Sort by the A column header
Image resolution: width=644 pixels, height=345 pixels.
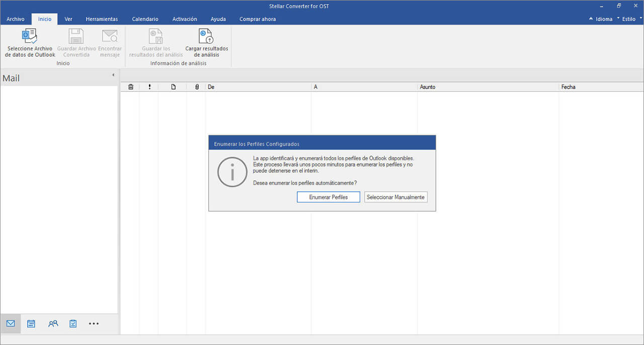[x=364, y=87]
